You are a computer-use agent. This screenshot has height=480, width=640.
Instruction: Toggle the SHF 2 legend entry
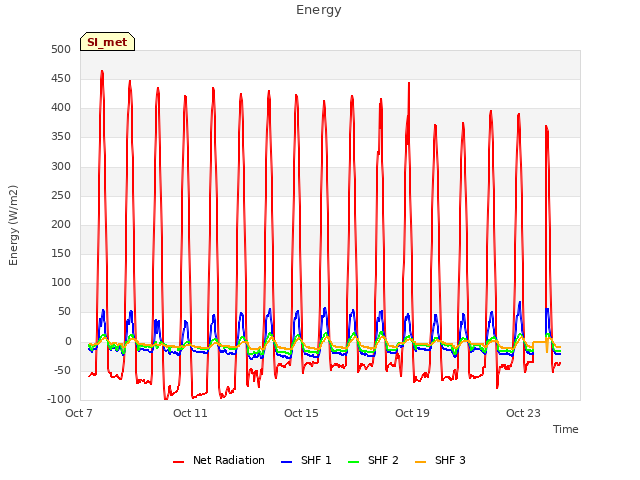373,460
